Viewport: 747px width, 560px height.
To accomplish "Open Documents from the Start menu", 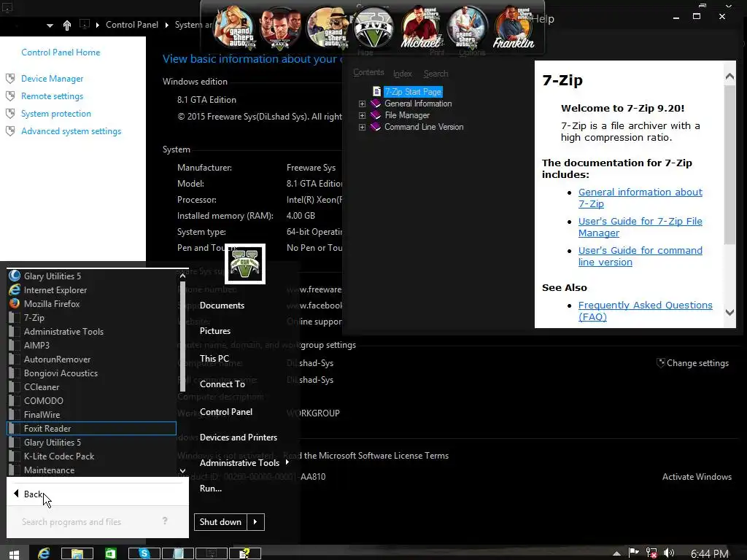I will (222, 306).
